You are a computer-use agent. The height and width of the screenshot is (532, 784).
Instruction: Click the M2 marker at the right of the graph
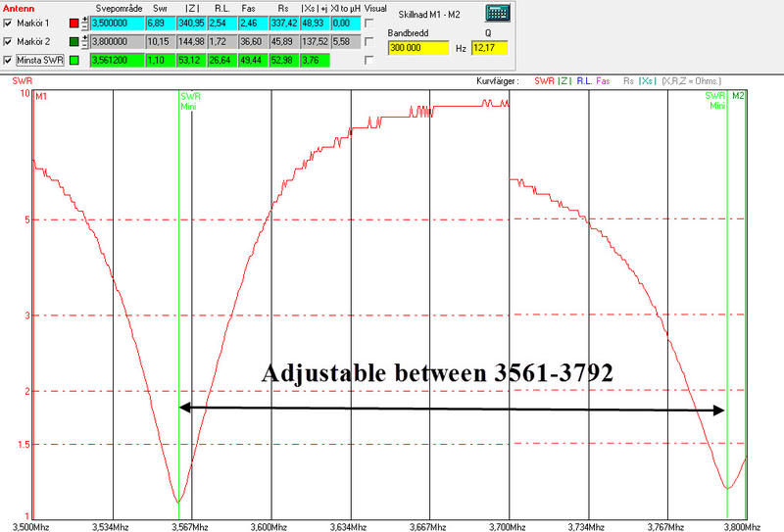738,95
